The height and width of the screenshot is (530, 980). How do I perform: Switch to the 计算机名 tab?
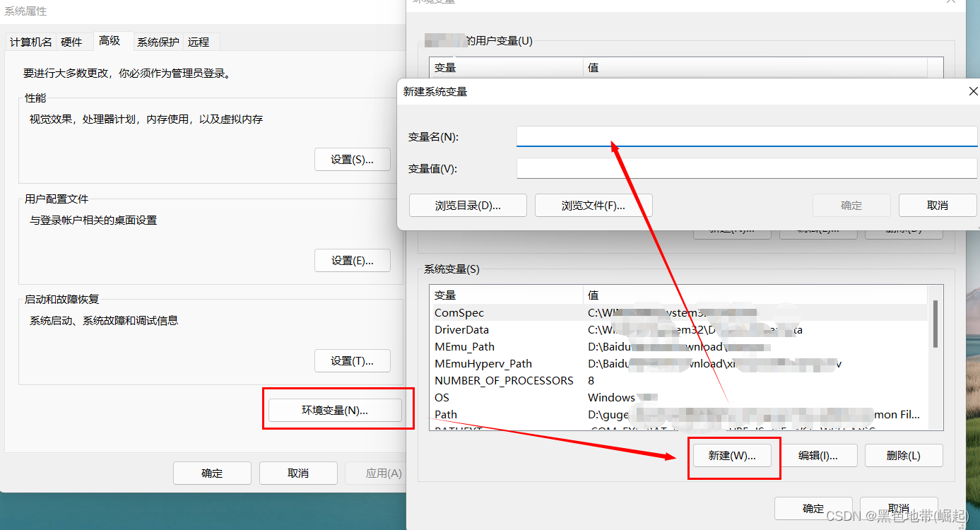(x=30, y=42)
